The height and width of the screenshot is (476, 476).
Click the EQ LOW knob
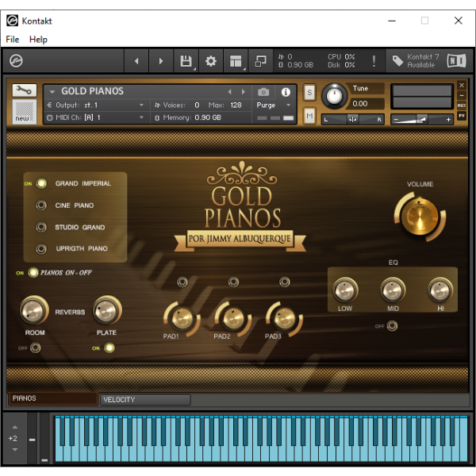(x=345, y=290)
